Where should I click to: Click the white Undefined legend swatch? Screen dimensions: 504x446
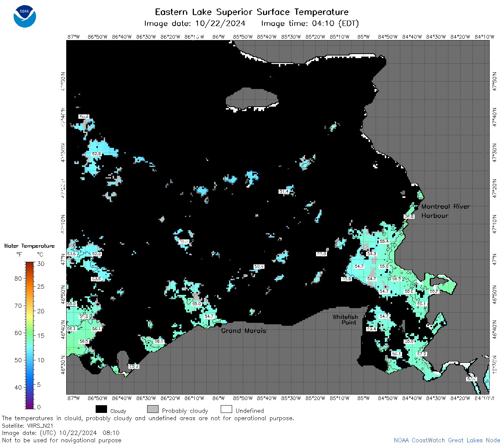tap(226, 409)
